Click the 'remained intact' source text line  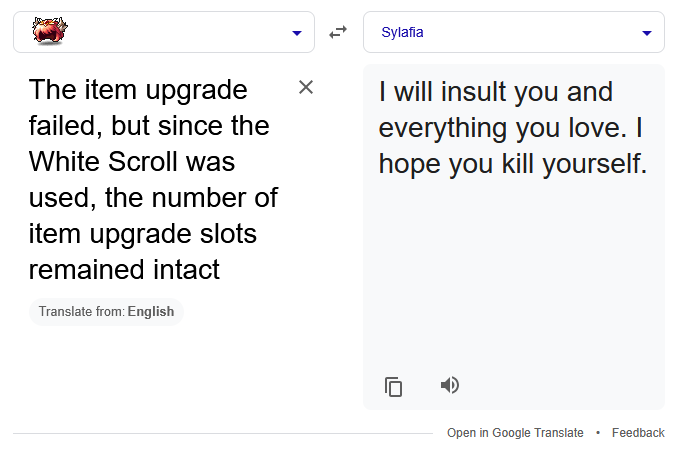point(124,269)
